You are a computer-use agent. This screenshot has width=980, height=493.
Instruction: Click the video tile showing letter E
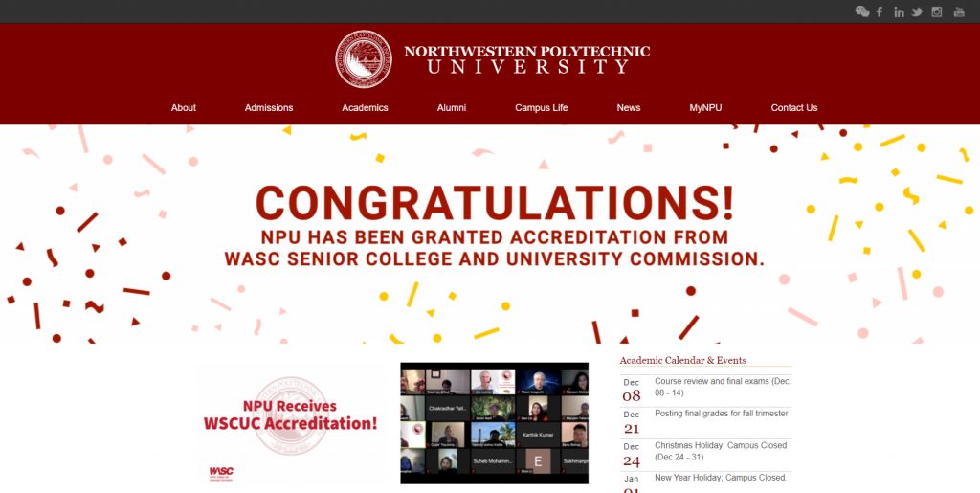click(x=538, y=461)
